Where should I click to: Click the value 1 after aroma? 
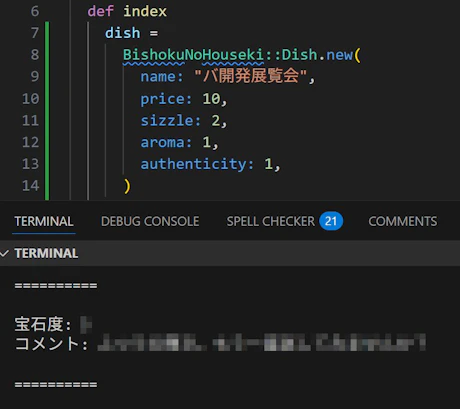pyautogui.click(x=207, y=142)
